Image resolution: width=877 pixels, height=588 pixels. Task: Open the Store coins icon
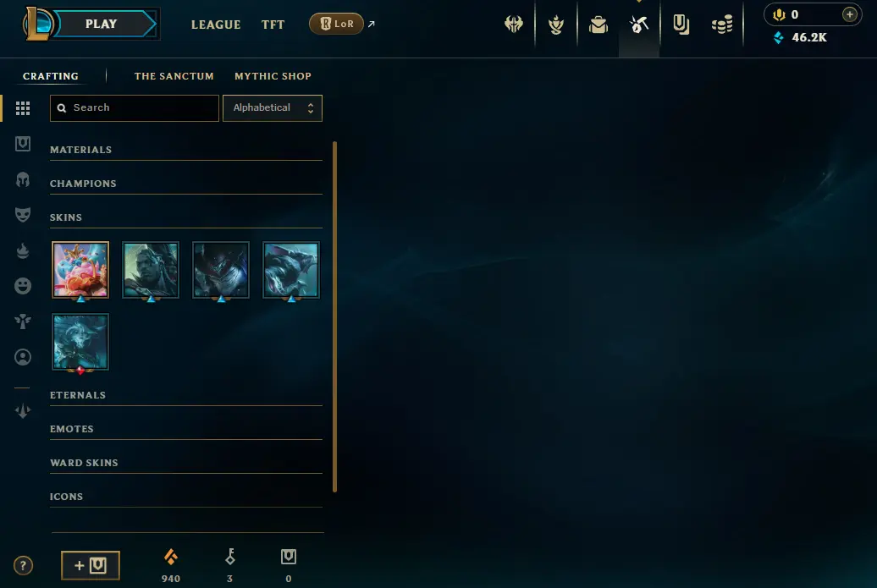coord(722,25)
